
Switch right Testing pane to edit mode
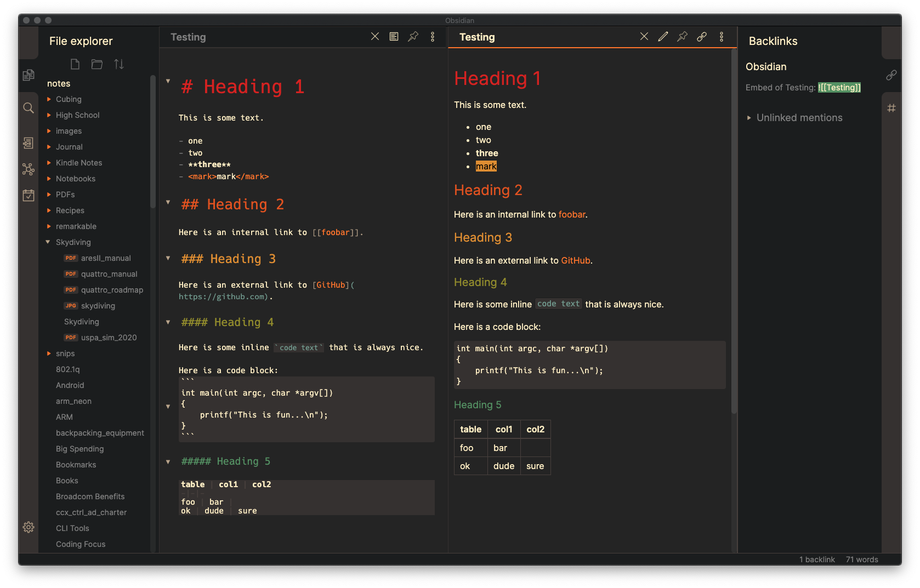[663, 37]
